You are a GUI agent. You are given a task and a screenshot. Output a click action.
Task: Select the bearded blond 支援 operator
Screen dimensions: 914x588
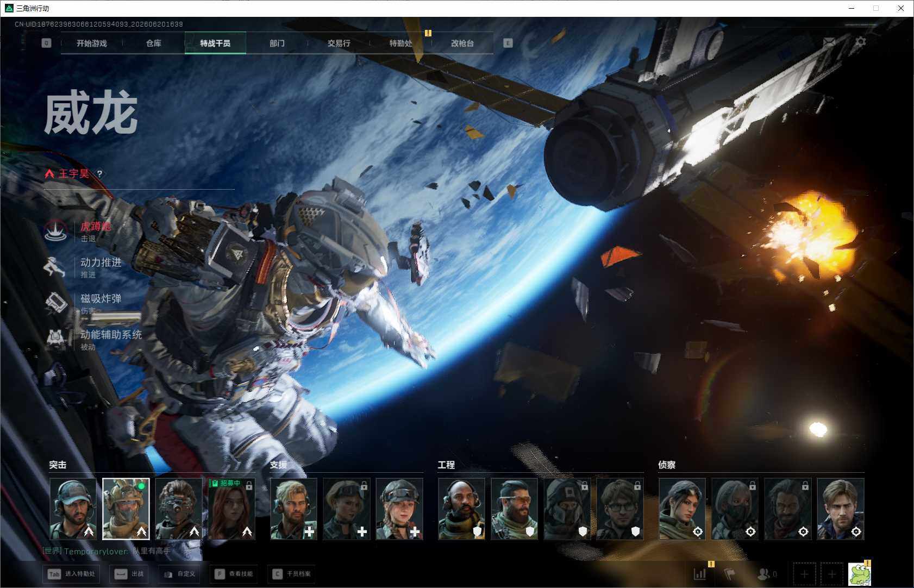click(293, 509)
